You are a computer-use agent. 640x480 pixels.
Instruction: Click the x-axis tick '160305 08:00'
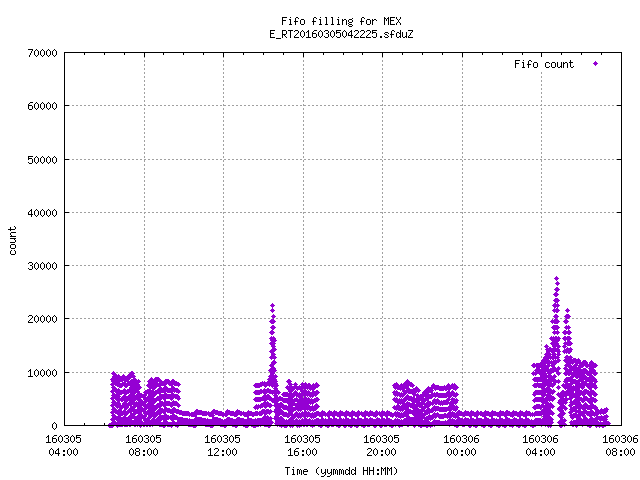[x=143, y=445]
